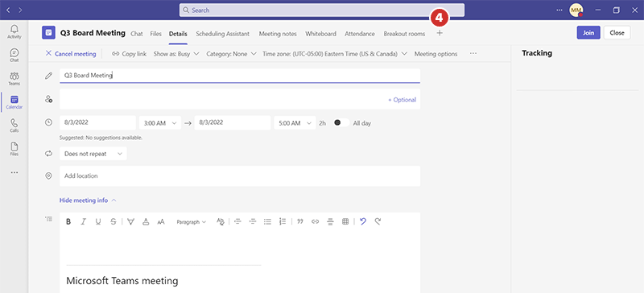Screen dimensions: 644x293
Task: Apply strikethrough formatting in the editor
Action: tap(113, 221)
